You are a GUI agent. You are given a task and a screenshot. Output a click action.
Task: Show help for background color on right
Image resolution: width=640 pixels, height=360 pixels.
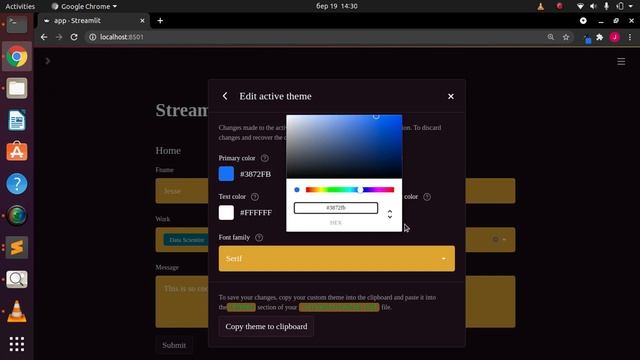[x=427, y=197]
